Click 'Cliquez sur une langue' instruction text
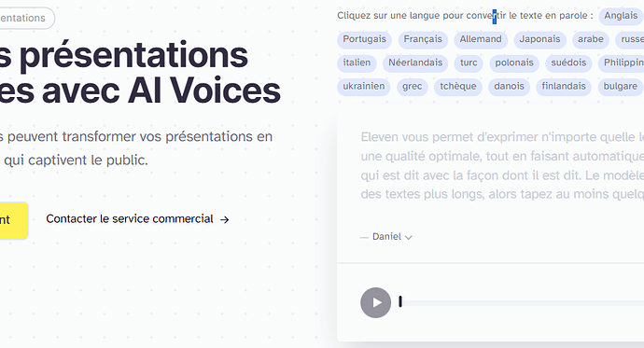This screenshot has width=644, height=348. [465, 16]
